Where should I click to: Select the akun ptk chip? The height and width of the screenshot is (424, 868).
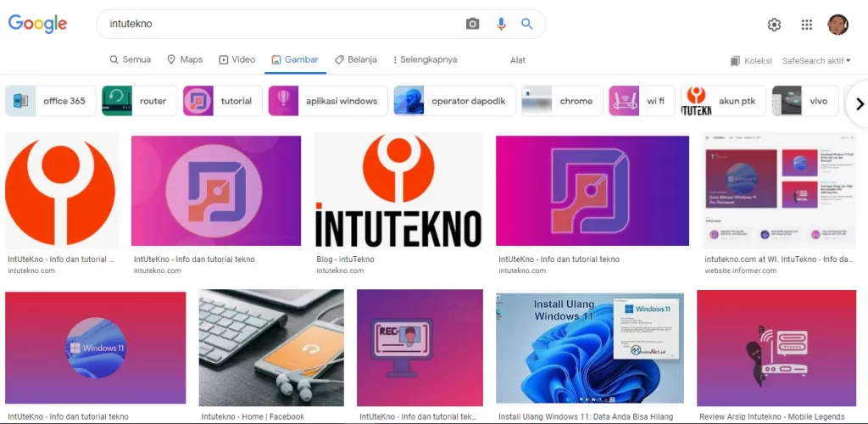click(723, 101)
